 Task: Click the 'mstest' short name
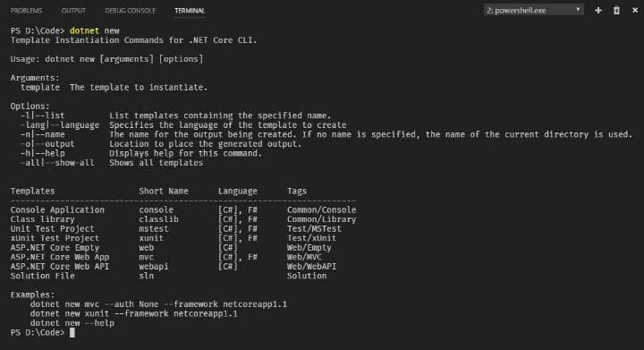click(x=154, y=229)
